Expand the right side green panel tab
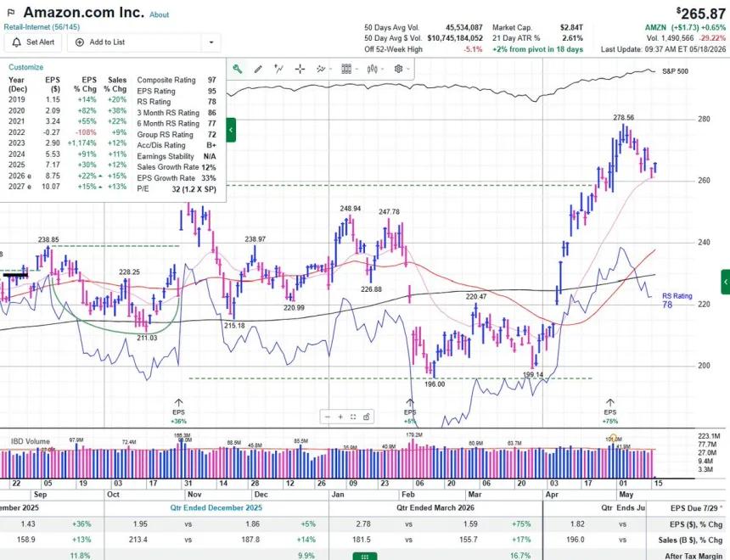Screen dimensions: 730x560 tap(726, 282)
